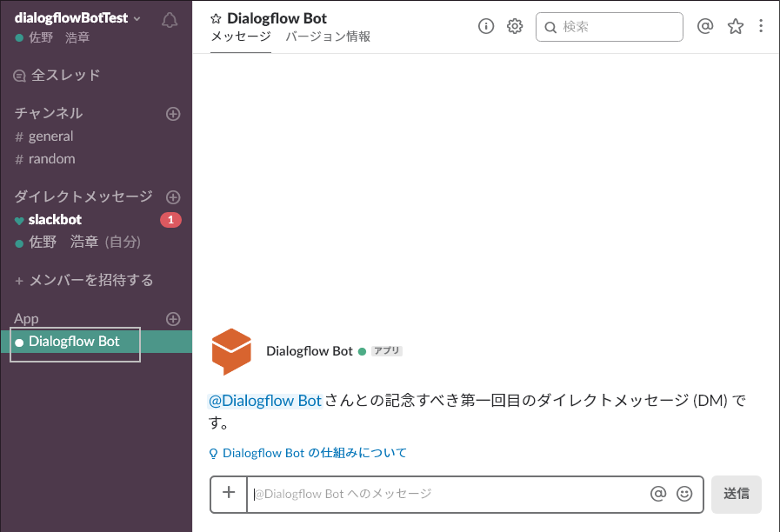This screenshot has width=780, height=532.
Task: Select the メッセージ tab
Action: (x=240, y=38)
